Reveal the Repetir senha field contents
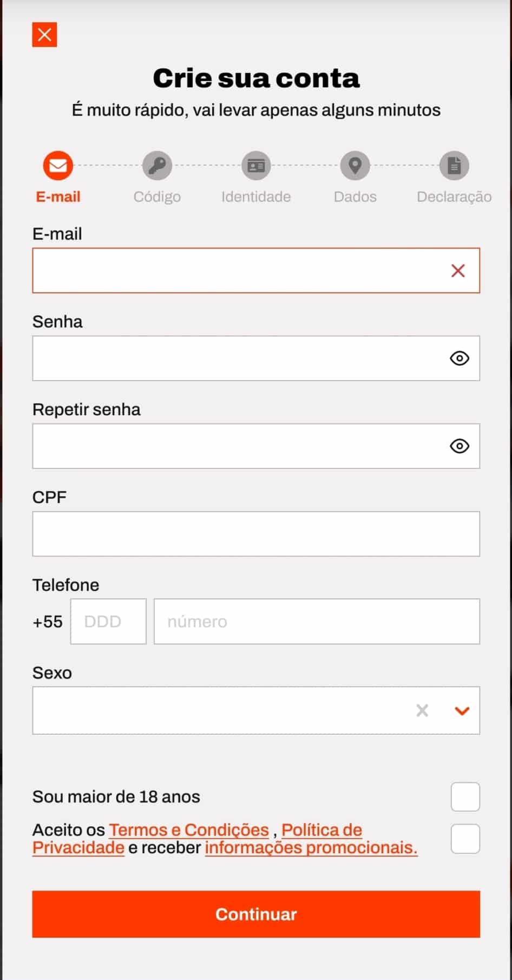 click(460, 446)
